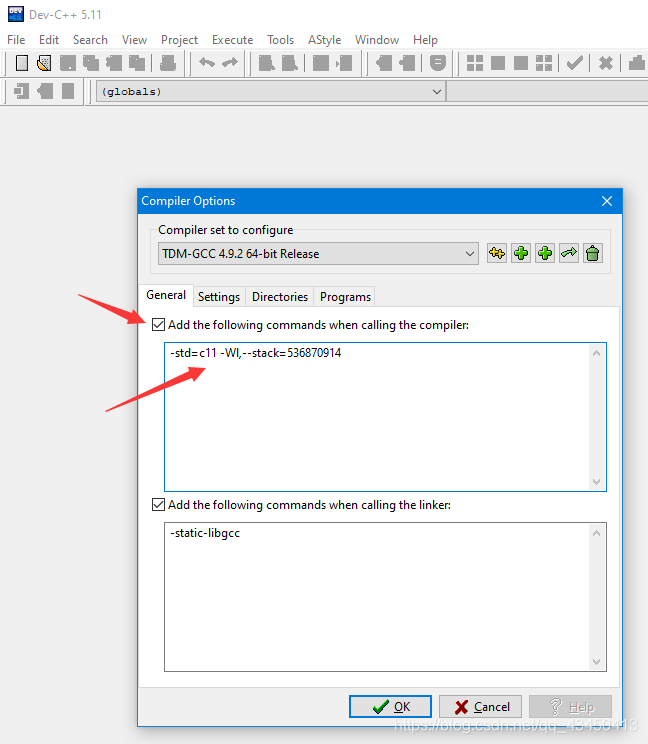Image resolution: width=648 pixels, height=744 pixels.
Task: Open the Window menu
Action: [x=377, y=40]
